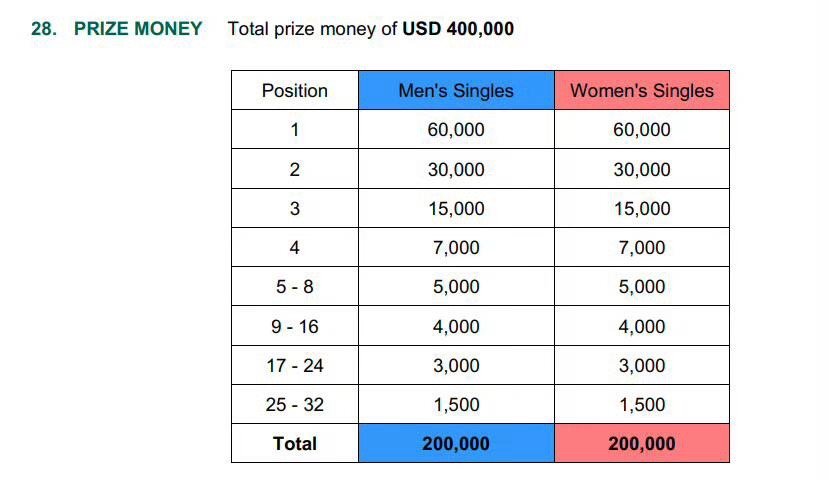Select Men's Singles 3,000 cell
This screenshot has width=829, height=480.
click(x=456, y=365)
